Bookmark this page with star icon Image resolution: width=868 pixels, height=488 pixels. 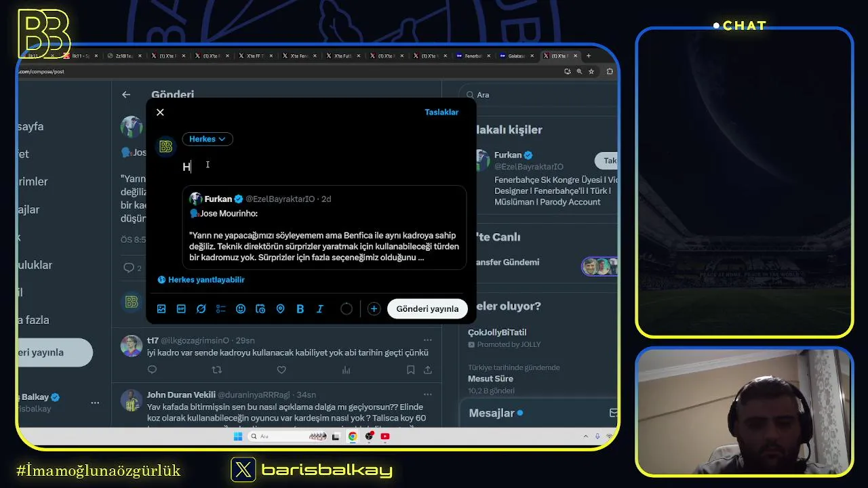pyautogui.click(x=591, y=71)
